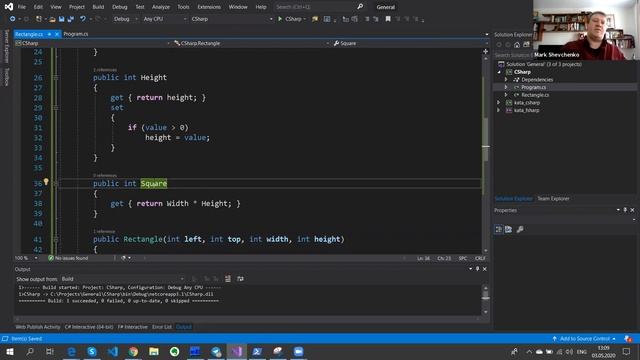Open the Show output from Build dropdown
Screen dimensions: 640x360
pyautogui.click(x=122, y=279)
